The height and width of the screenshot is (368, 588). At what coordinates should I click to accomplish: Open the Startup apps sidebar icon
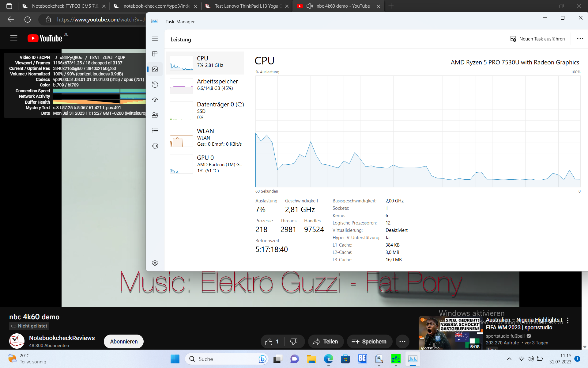155,100
